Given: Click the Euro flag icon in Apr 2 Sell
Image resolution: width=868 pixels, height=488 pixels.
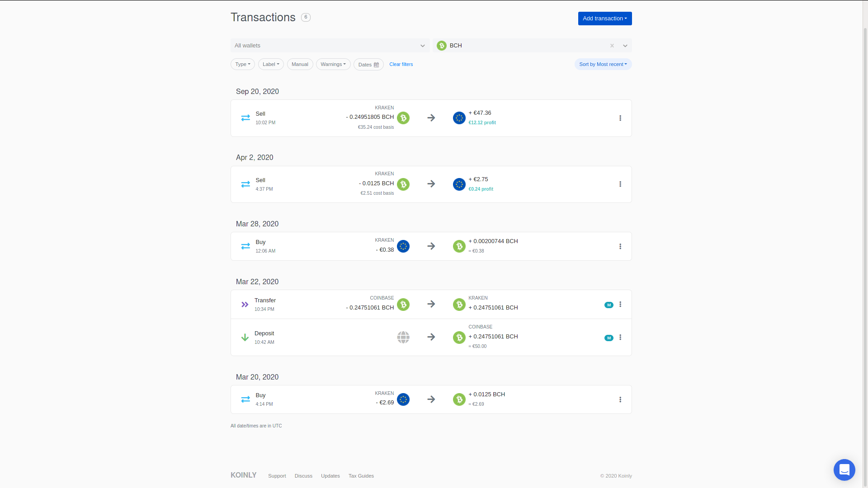Looking at the screenshot, I should click(459, 184).
